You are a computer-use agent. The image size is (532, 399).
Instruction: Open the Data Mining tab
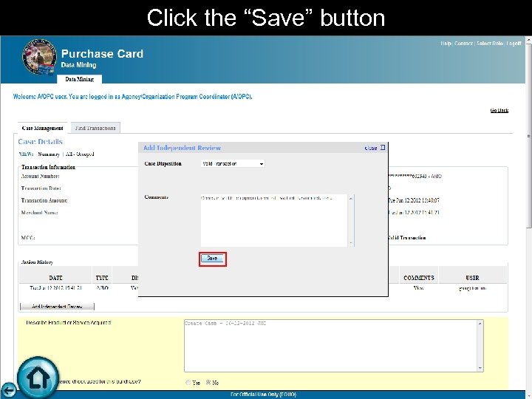[x=79, y=79]
